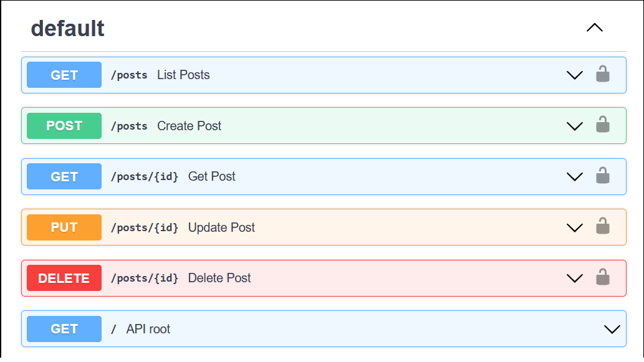Image resolution: width=644 pixels, height=362 pixels.
Task: Expand the Delete Post chevron arrow
Action: coord(574,278)
